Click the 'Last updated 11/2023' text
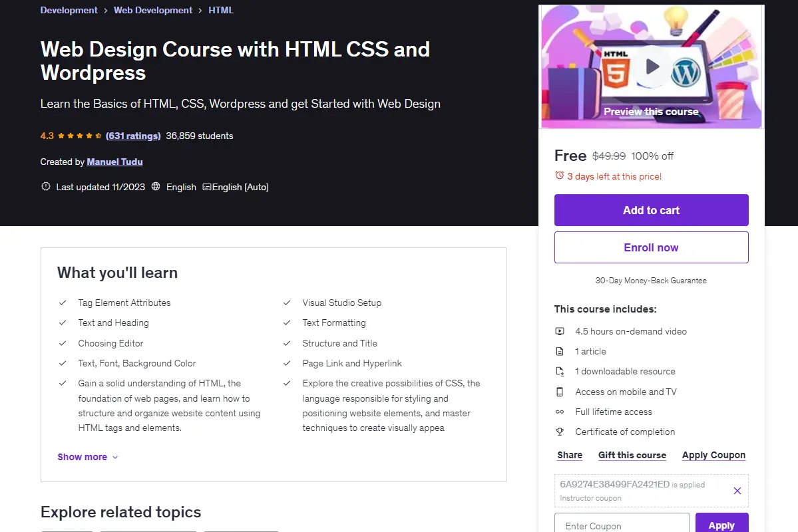The width and height of the screenshot is (798, 532). pos(100,187)
